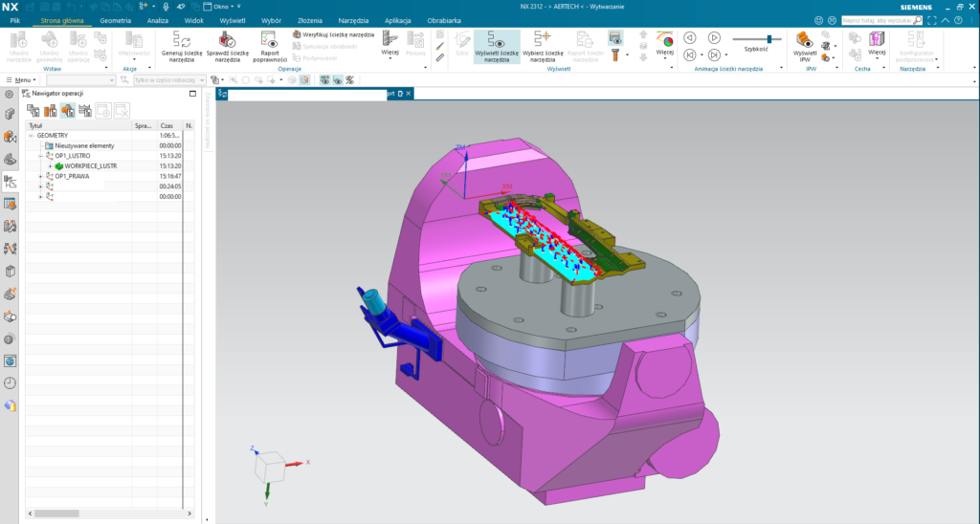Click Sprawdź ścieżkę narzędzia icon
This screenshot has height=524, width=980.
click(x=227, y=40)
